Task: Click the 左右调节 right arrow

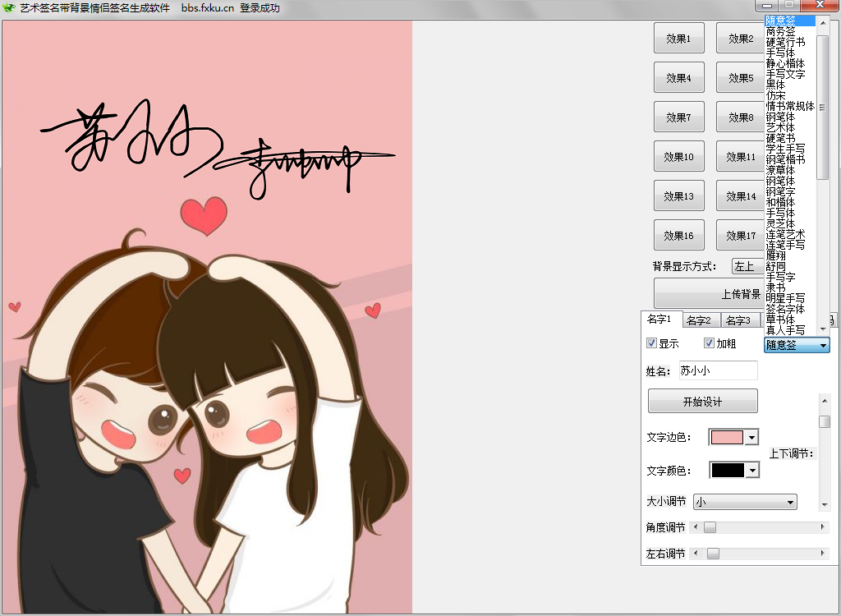Action: coord(823,554)
